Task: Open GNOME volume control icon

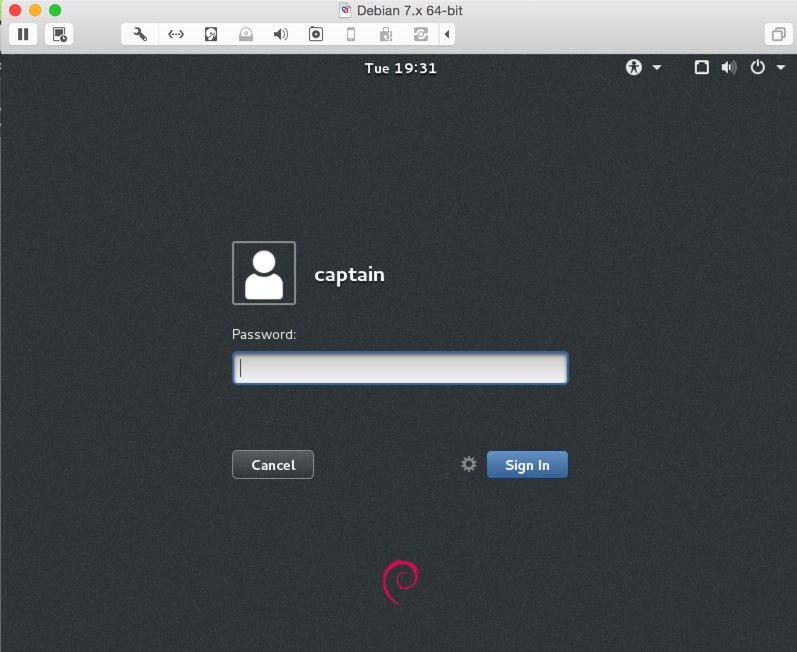Action: pyautogui.click(x=729, y=67)
